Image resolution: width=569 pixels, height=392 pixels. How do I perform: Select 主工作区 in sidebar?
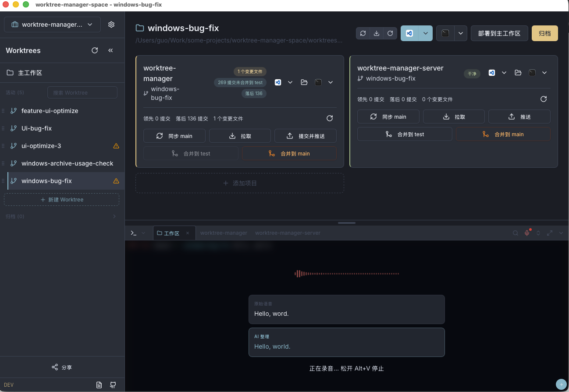click(62, 73)
